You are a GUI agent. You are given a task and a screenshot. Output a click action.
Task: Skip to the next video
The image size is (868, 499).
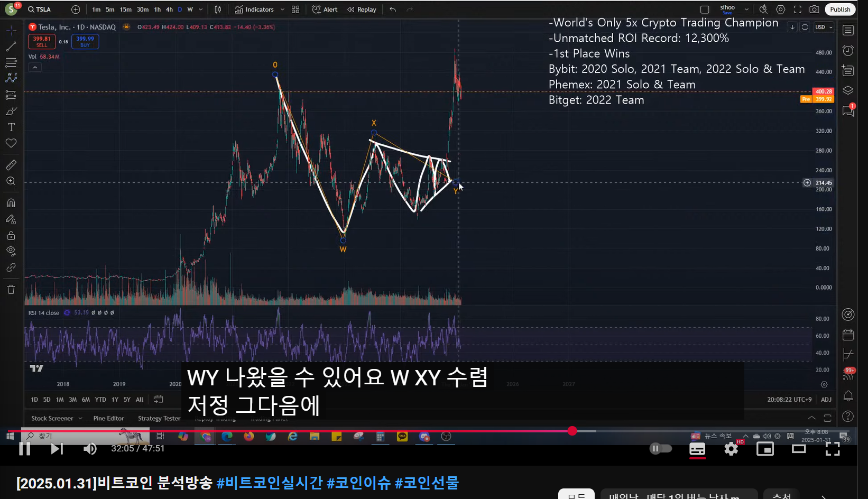coord(57,449)
